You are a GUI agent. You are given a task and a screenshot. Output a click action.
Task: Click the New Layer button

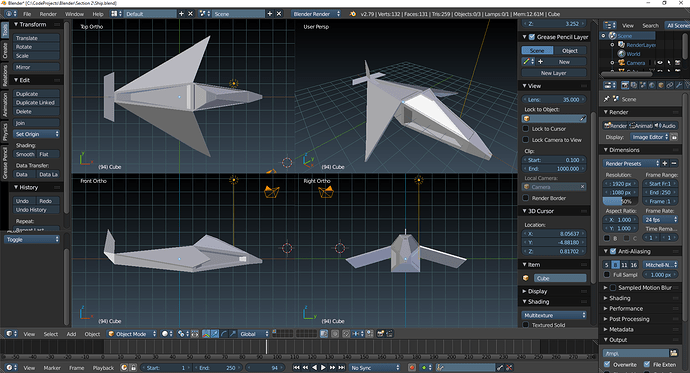pyautogui.click(x=554, y=73)
